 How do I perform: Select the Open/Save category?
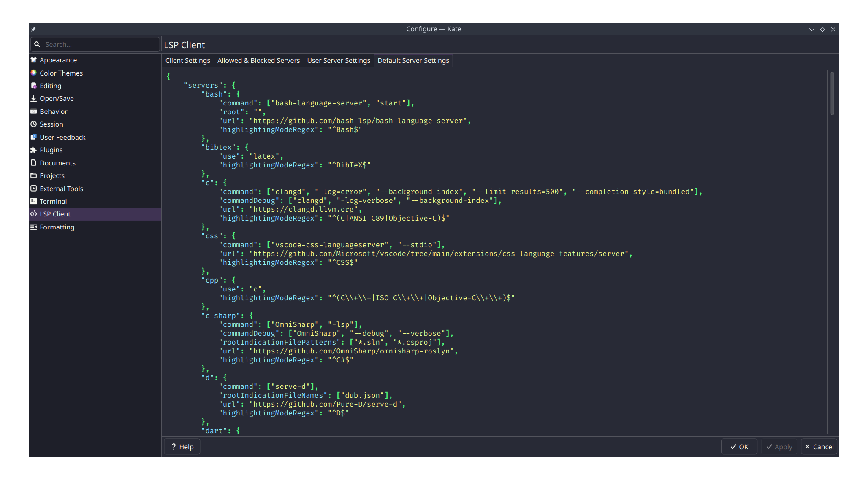(57, 98)
